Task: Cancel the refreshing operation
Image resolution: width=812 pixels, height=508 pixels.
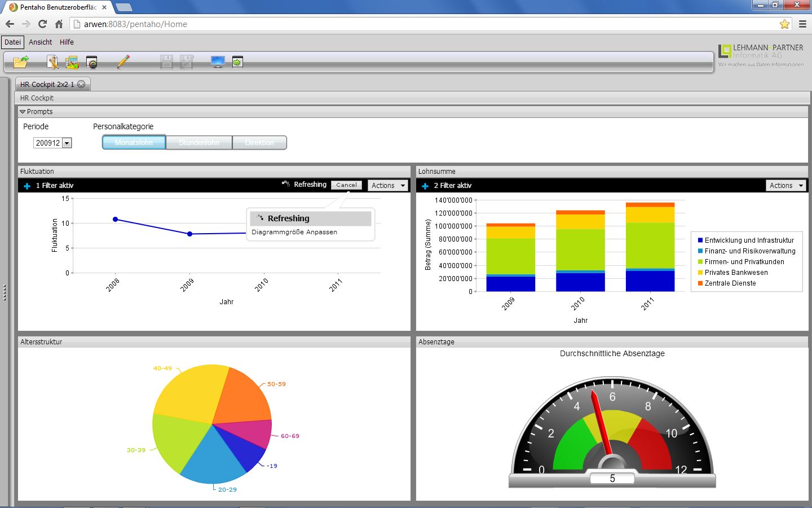Action: pos(346,185)
